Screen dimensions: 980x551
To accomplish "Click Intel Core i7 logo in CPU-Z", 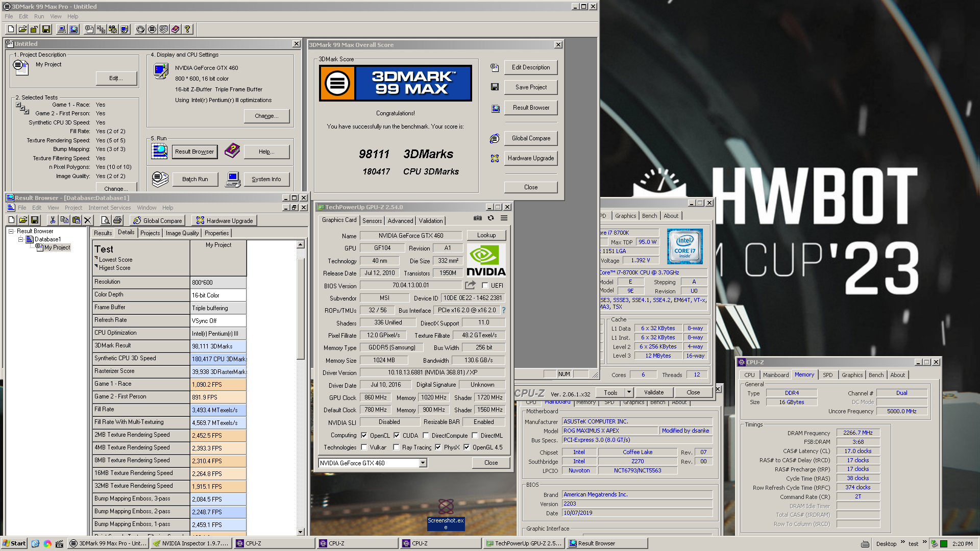I will click(x=684, y=246).
